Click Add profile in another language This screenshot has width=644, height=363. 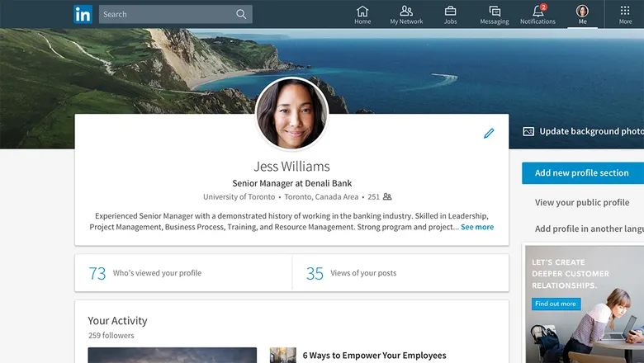point(590,229)
